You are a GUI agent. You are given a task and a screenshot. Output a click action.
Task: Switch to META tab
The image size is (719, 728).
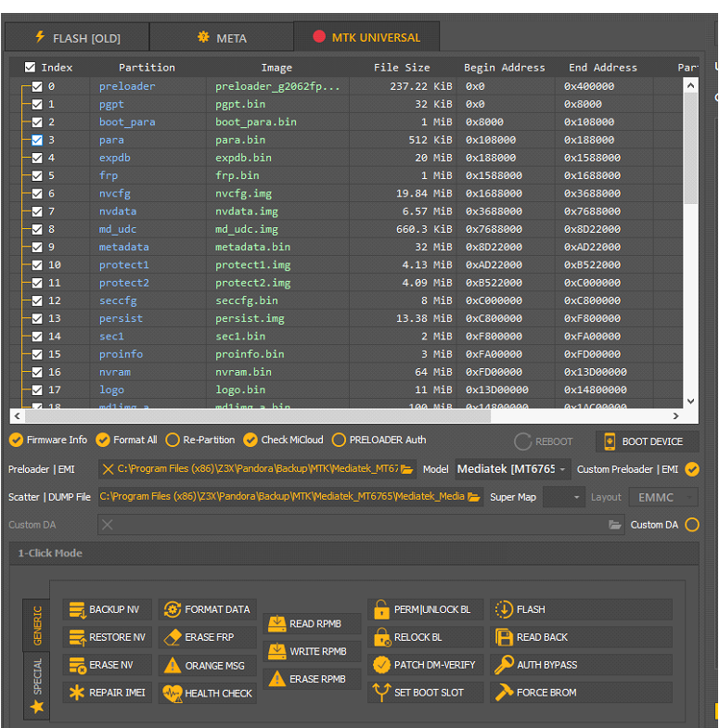pyautogui.click(x=222, y=38)
